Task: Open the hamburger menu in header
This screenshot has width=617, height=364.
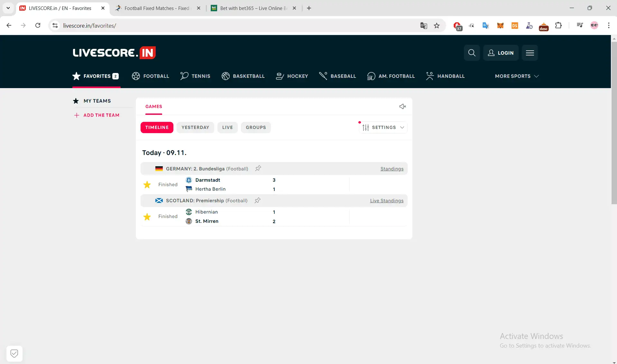Action: (x=530, y=53)
